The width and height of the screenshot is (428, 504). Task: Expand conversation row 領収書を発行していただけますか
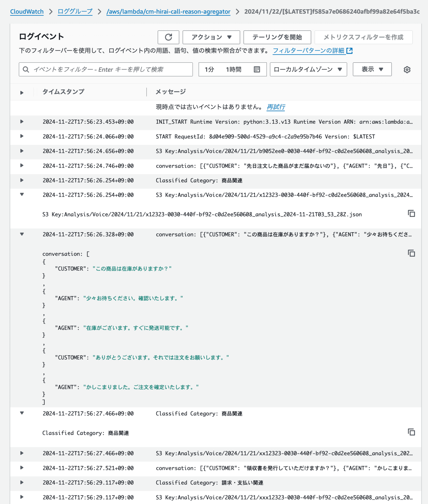point(22,468)
